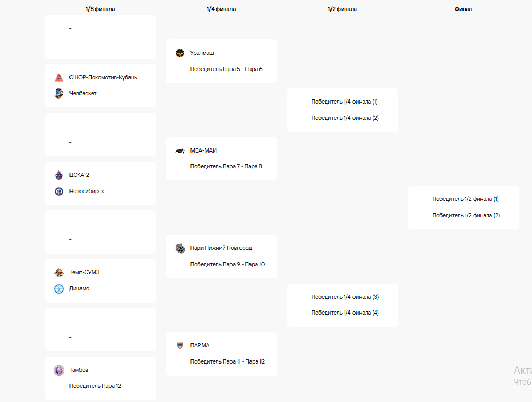Viewport: 532px width, 402px height.
Task: Click Победитель 1/2 финала (1) entry
Action: (465, 199)
